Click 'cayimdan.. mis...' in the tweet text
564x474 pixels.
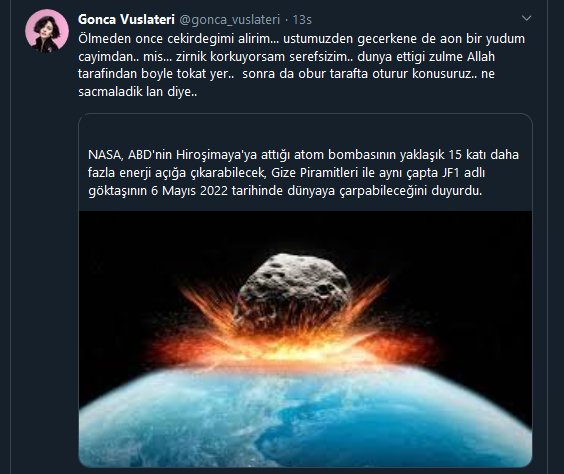click(125, 56)
